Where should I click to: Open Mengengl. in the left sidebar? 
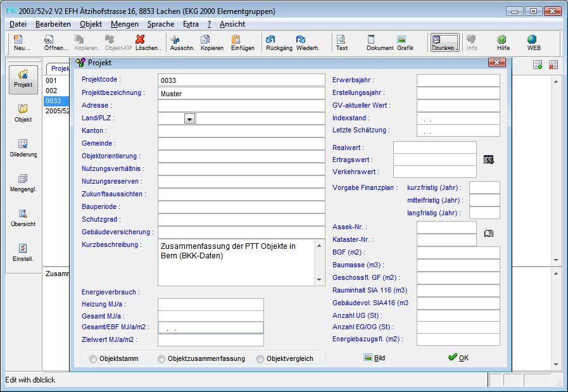pyautogui.click(x=23, y=183)
